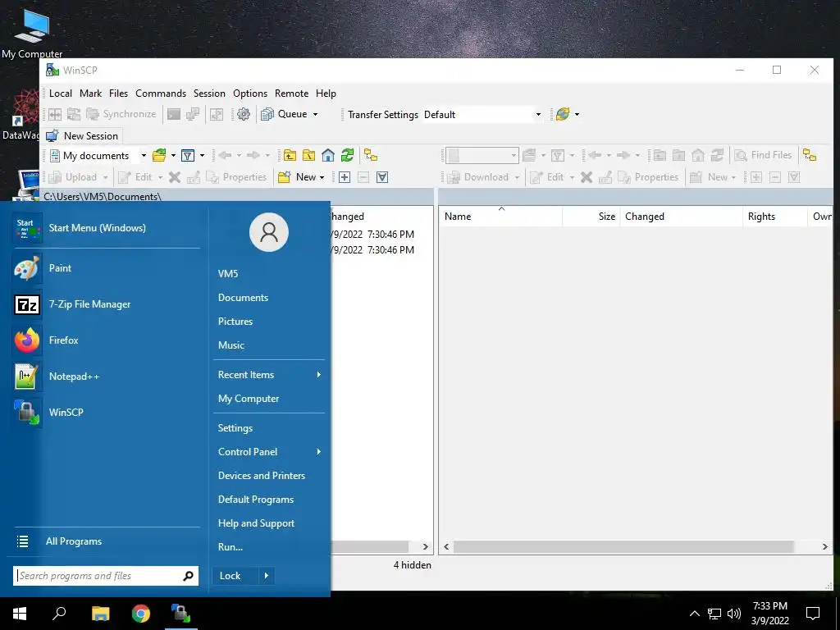Click remote panel horizontal scrollbar track

624,547
